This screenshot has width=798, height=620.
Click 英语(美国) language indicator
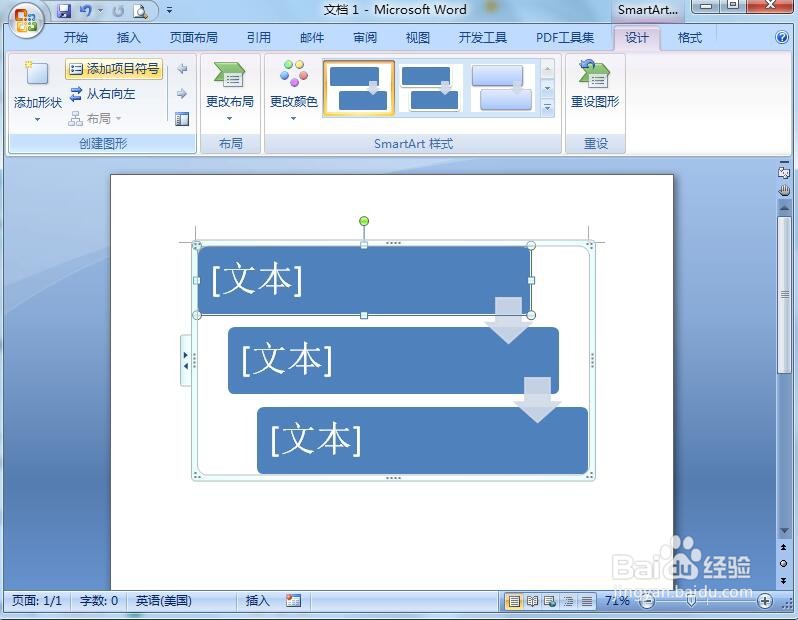[163, 601]
